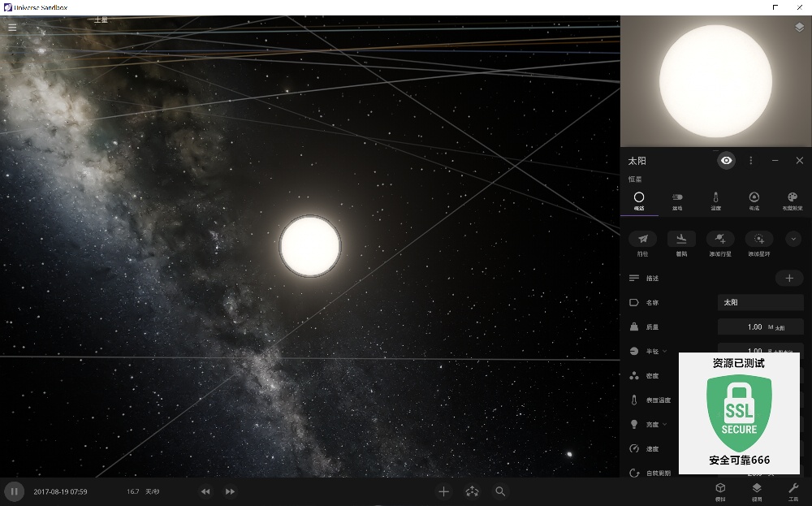Toggle layers icon on the sun preview
812x506 pixels.
tap(799, 27)
